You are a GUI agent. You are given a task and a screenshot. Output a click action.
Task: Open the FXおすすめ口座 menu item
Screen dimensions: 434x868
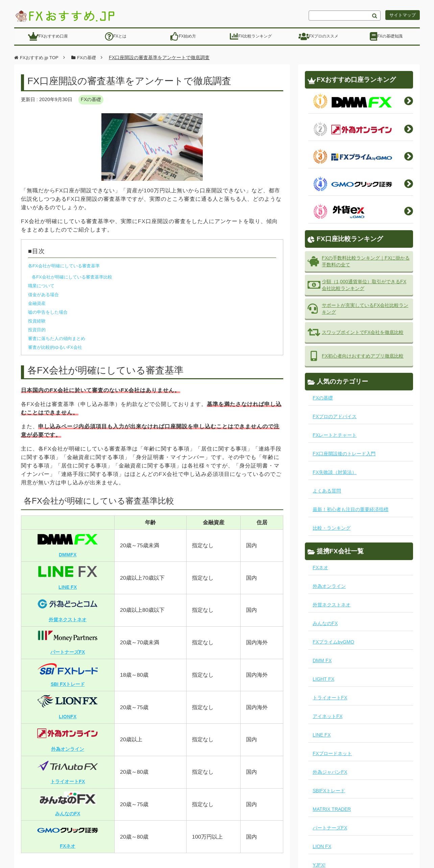tap(48, 36)
